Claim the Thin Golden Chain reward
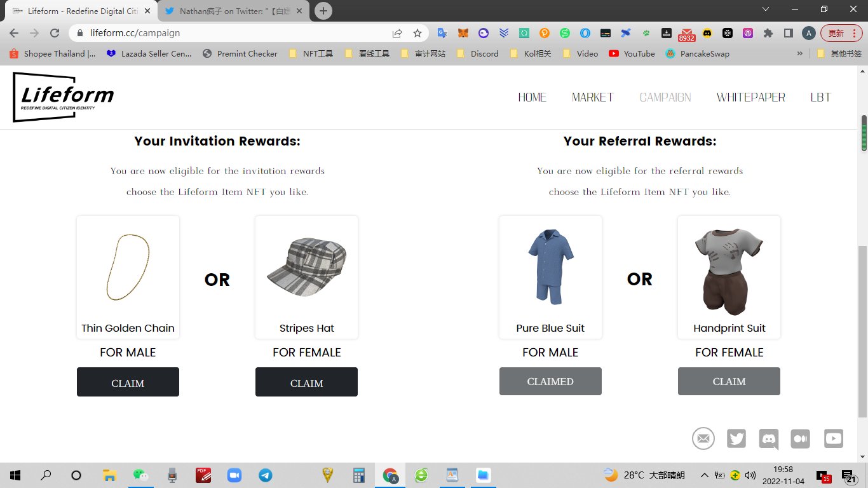The height and width of the screenshot is (488, 868). coord(128,382)
